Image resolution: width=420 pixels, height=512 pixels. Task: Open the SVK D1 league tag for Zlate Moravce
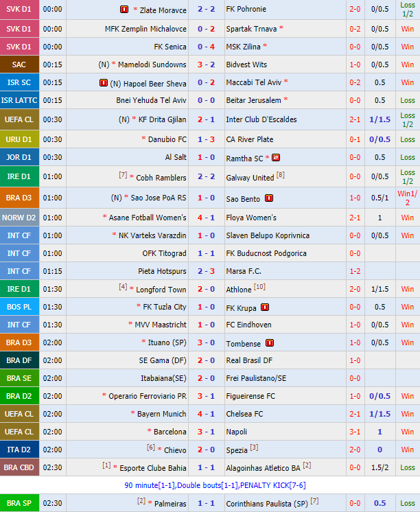19,10
